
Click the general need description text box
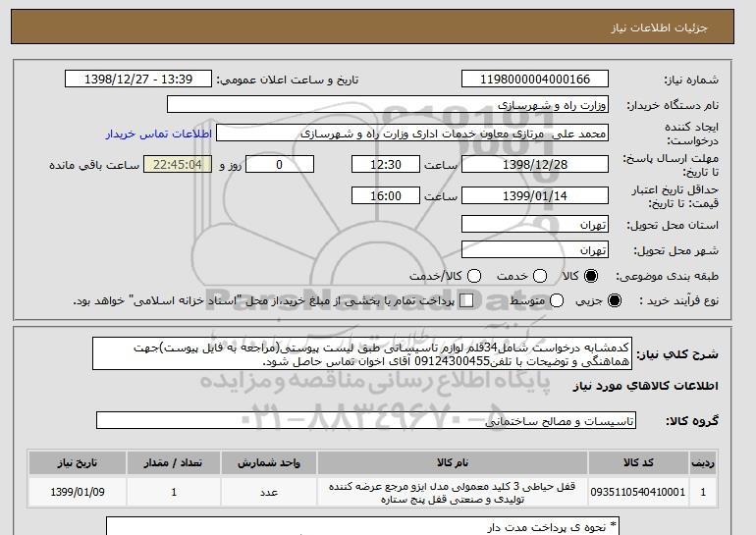[362, 353]
